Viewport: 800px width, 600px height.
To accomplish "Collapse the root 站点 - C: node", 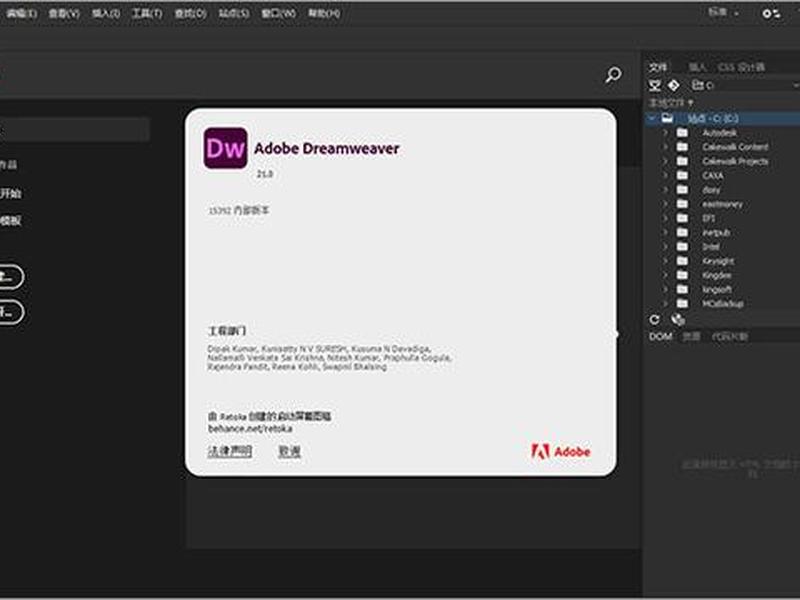I will [x=652, y=118].
